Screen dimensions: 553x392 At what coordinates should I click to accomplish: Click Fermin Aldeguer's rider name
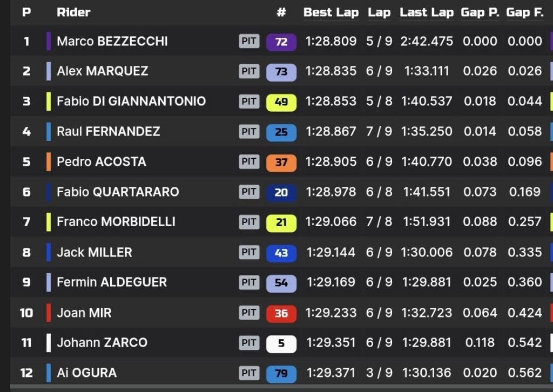pyautogui.click(x=112, y=282)
